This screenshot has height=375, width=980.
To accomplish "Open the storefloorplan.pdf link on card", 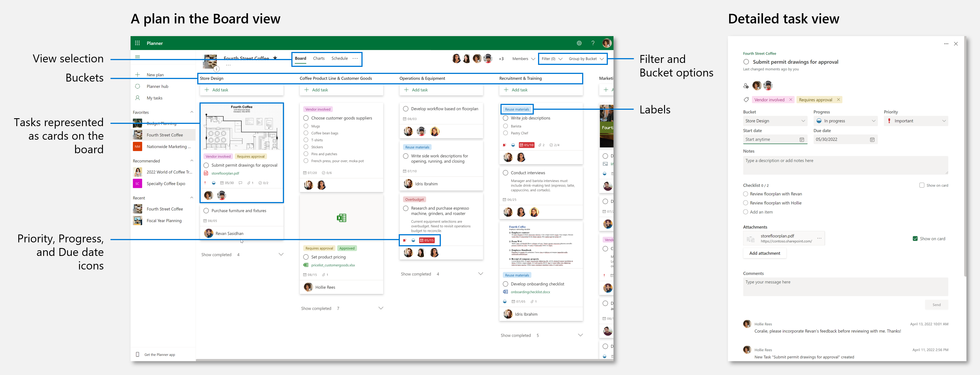I will [x=225, y=173].
